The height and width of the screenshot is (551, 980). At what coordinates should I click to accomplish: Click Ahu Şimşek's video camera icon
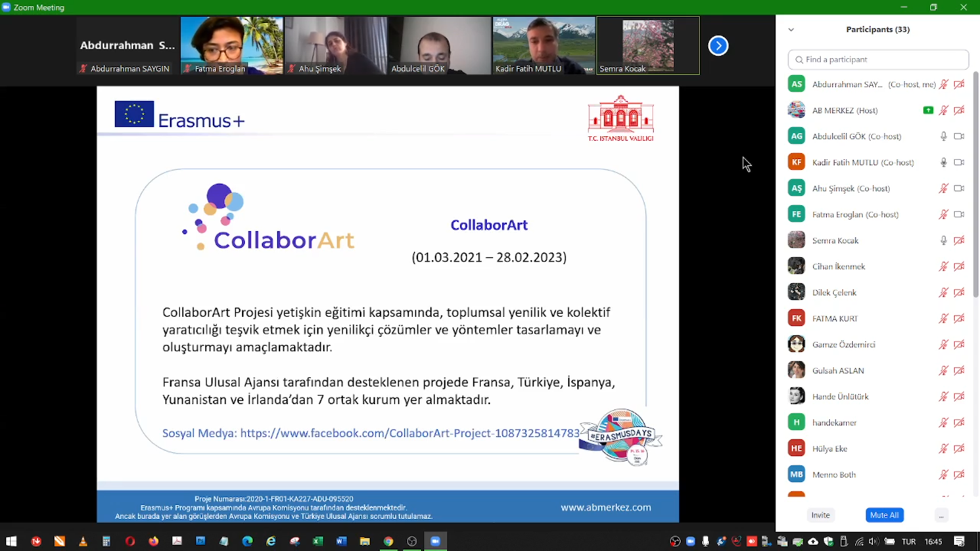pos(959,188)
